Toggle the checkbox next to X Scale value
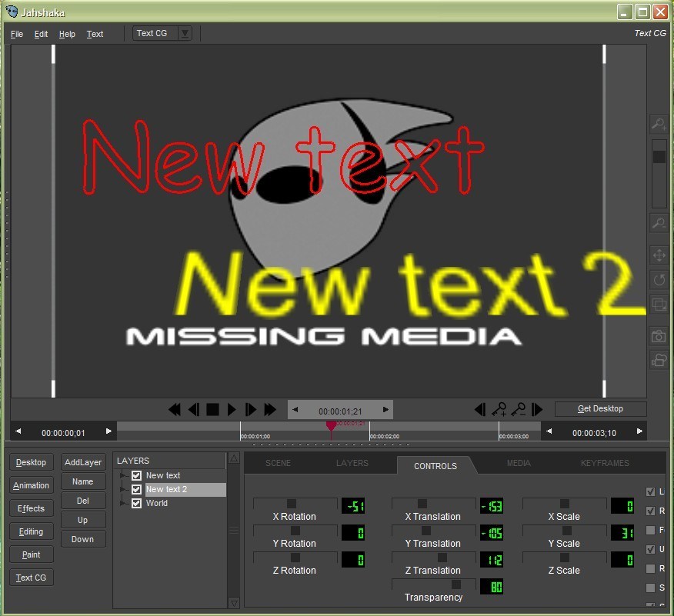This screenshot has width=674, height=616. (x=650, y=511)
